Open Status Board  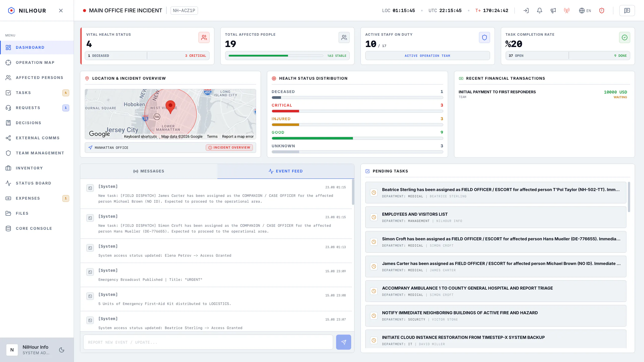pyautogui.click(x=37, y=183)
